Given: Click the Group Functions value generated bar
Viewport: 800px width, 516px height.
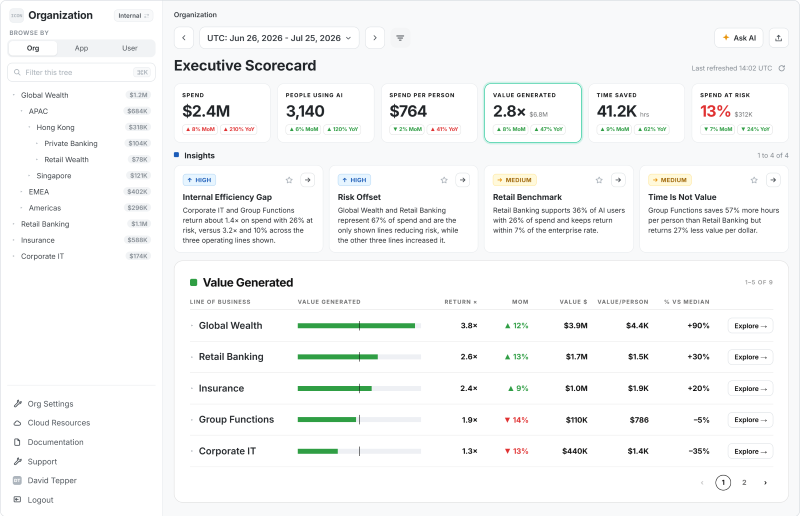Looking at the screenshot, I should (359, 420).
